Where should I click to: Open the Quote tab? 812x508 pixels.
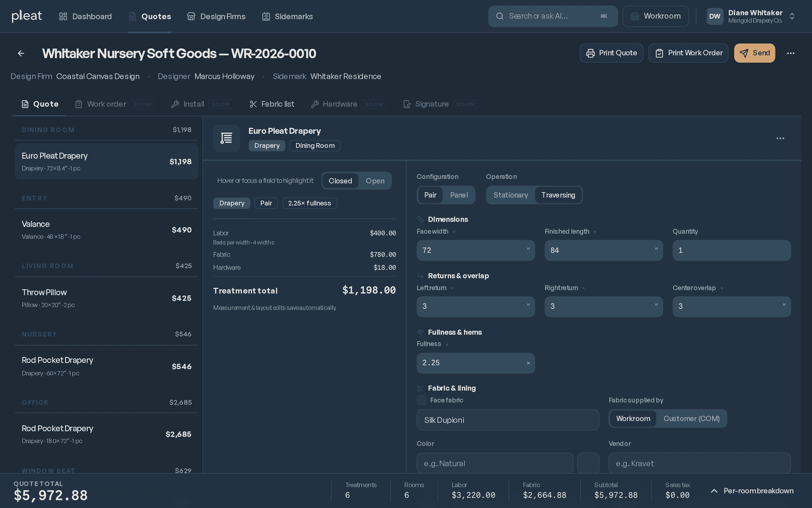(40, 104)
